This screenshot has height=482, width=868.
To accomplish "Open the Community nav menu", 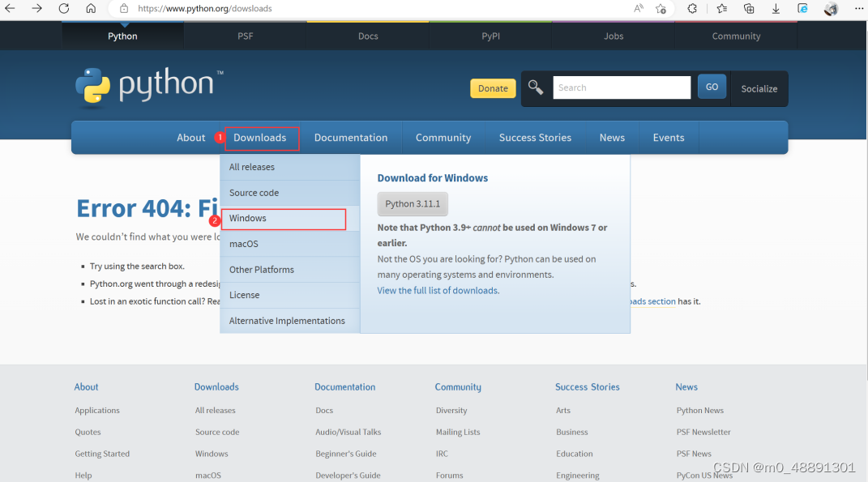I will click(x=443, y=138).
